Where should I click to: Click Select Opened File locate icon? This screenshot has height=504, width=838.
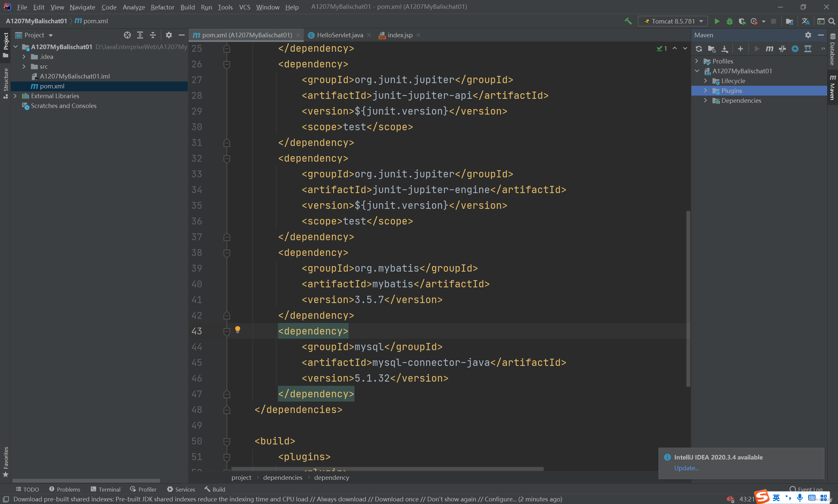click(x=127, y=35)
